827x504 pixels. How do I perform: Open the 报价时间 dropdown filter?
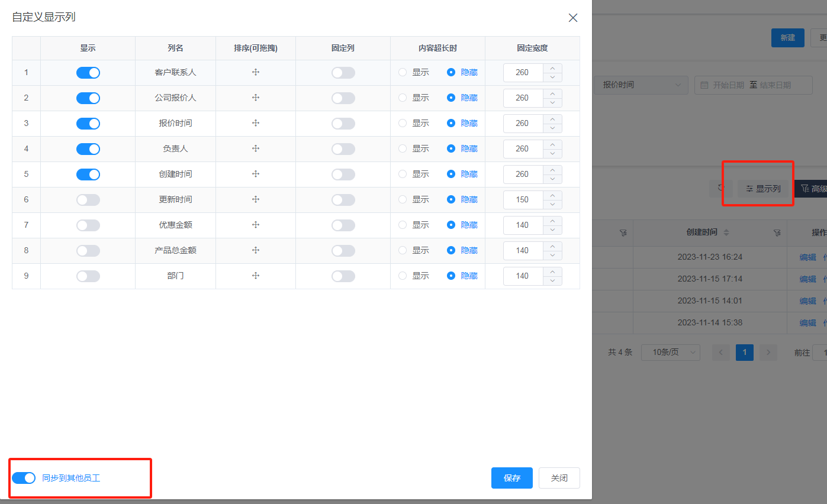(x=641, y=85)
